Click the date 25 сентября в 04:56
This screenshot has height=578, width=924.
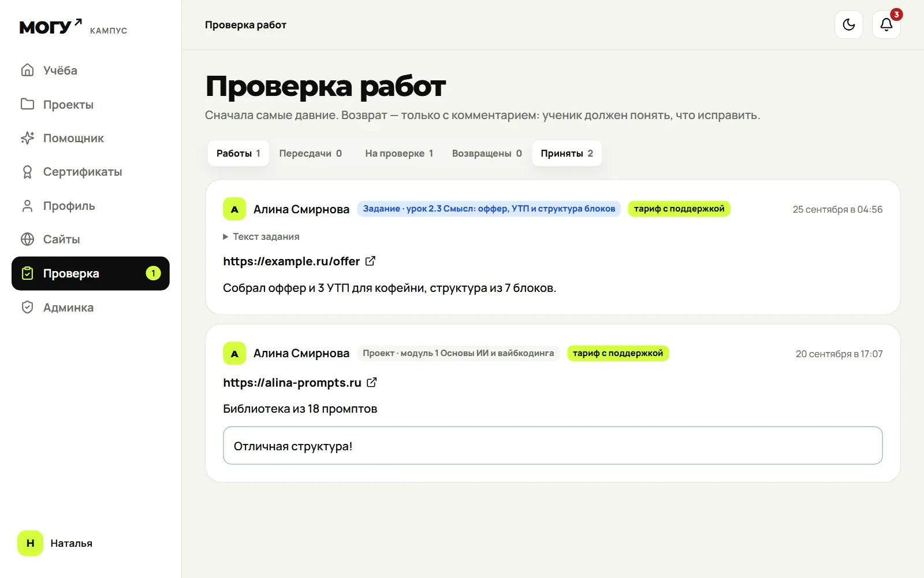pyautogui.click(x=837, y=209)
